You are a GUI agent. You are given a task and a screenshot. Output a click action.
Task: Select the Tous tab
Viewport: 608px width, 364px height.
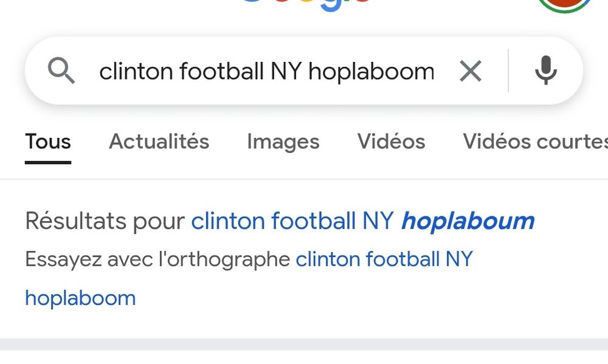(x=48, y=142)
